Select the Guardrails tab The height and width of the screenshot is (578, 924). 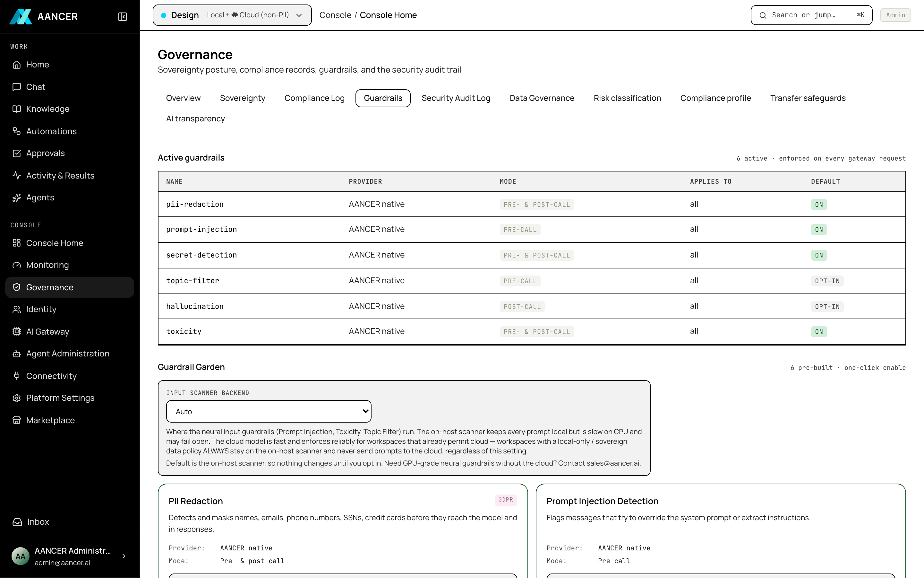[383, 98]
